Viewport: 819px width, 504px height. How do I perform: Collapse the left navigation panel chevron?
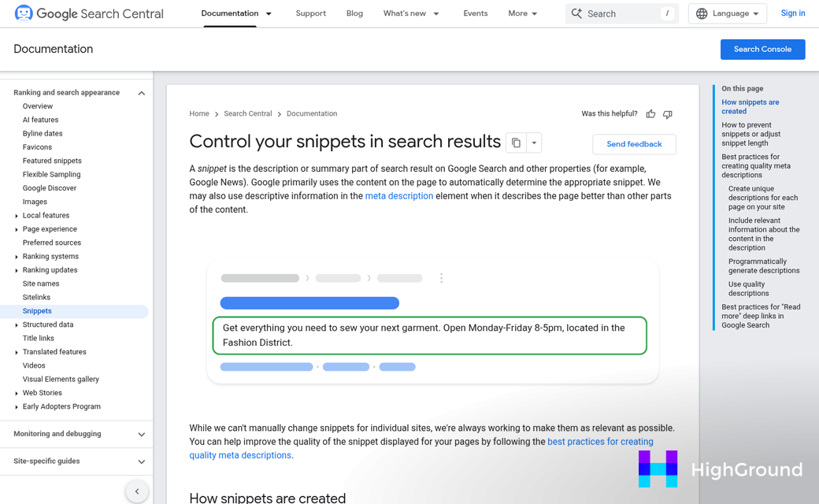(x=137, y=491)
